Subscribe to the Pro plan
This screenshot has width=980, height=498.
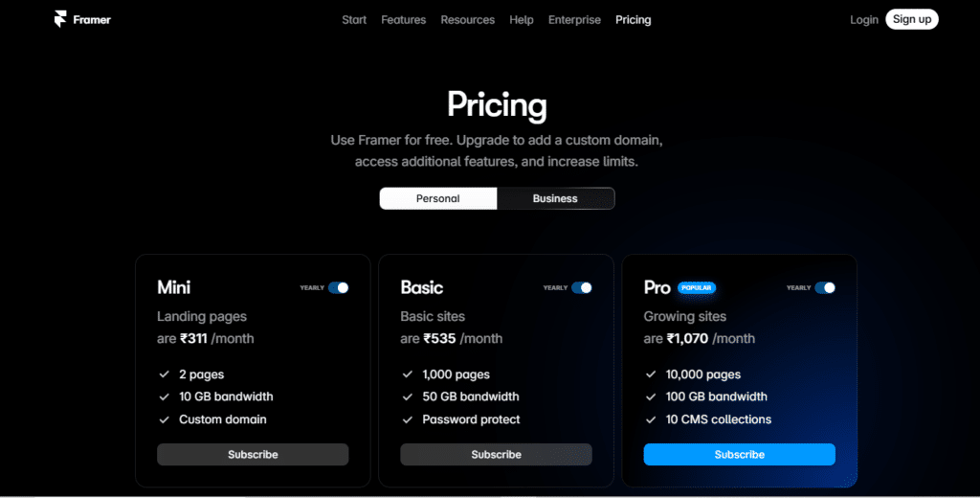pyautogui.click(x=740, y=454)
